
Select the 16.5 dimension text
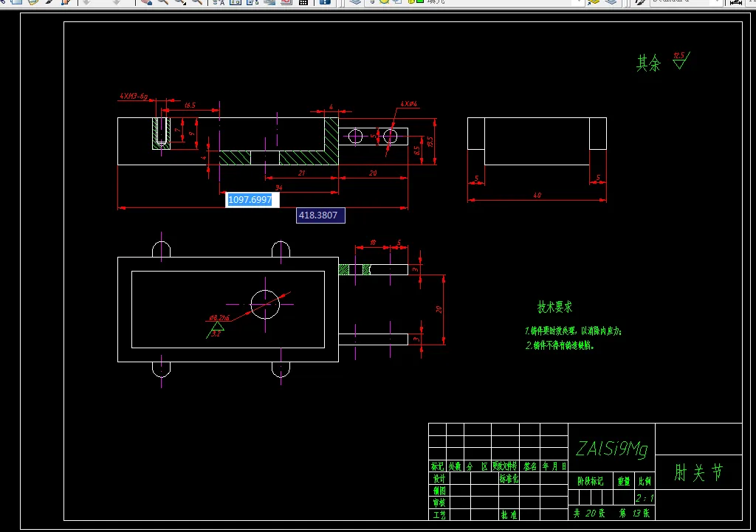click(x=190, y=105)
